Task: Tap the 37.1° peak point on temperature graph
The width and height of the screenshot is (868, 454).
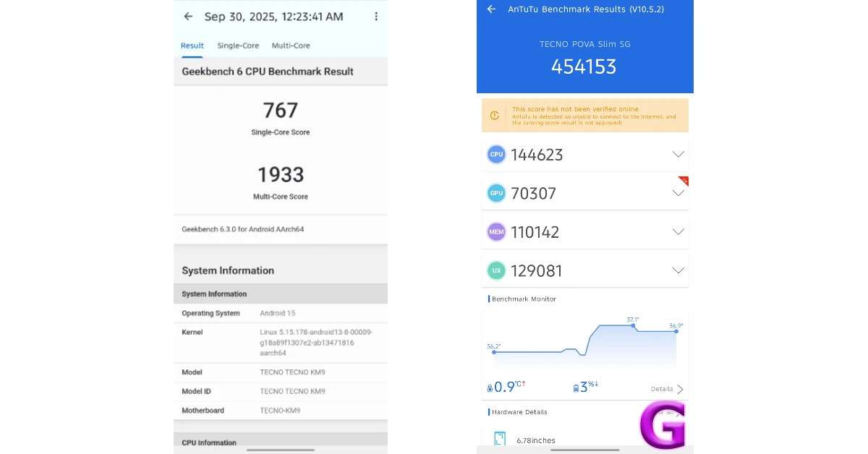Action: pos(634,325)
